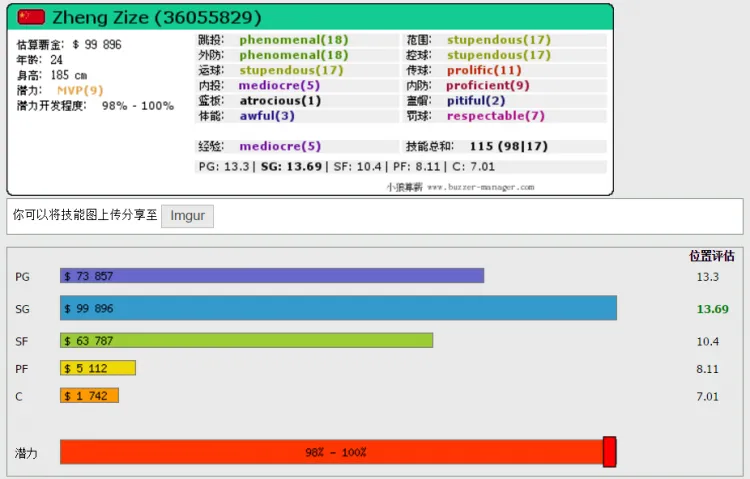The width and height of the screenshot is (750, 479).
Task: Click the orange C salary bar
Action: click(89, 396)
